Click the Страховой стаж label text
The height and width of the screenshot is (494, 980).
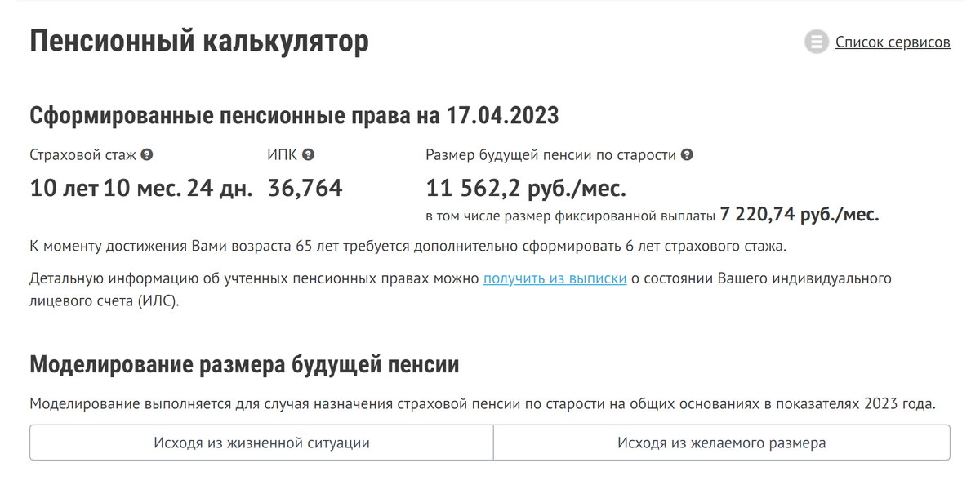click(83, 154)
